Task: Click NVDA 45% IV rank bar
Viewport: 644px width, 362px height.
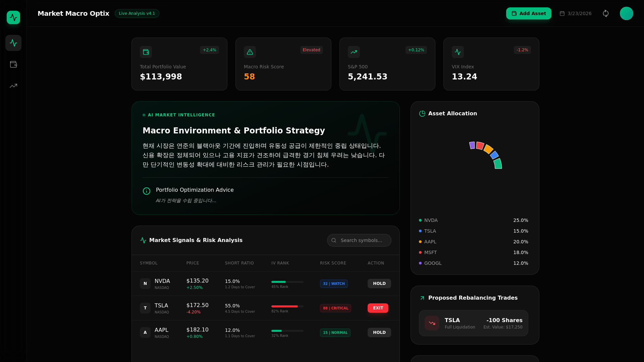Action: click(287, 282)
